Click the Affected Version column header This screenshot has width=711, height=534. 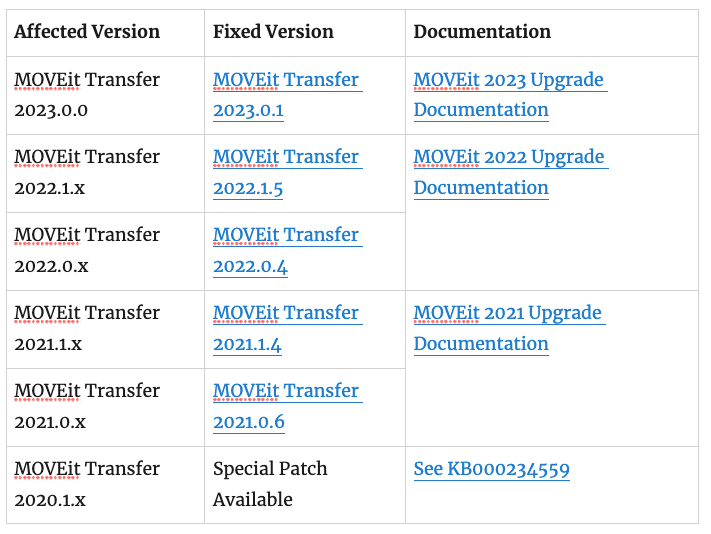pos(87,32)
